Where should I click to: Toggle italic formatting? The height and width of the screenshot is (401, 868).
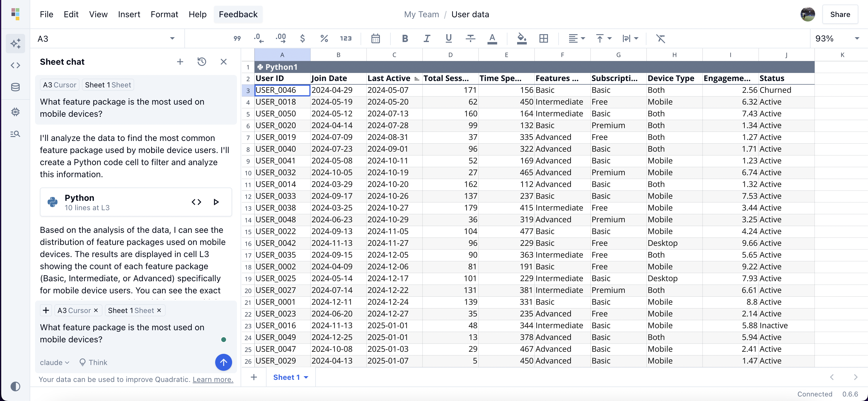(x=427, y=38)
